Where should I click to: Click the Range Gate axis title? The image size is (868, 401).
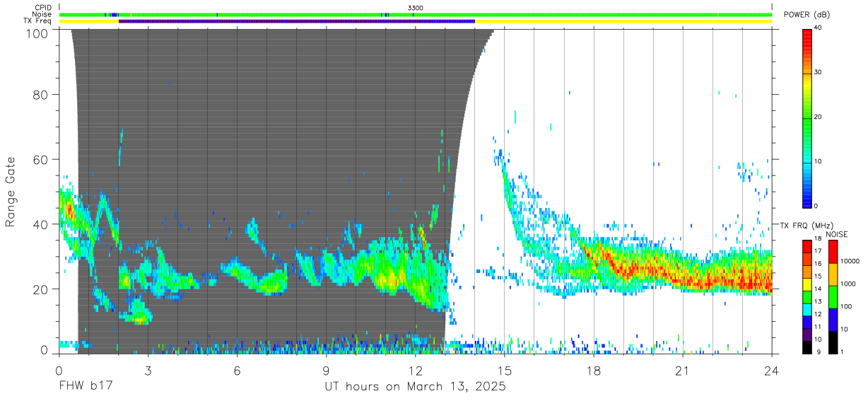pyautogui.click(x=11, y=192)
